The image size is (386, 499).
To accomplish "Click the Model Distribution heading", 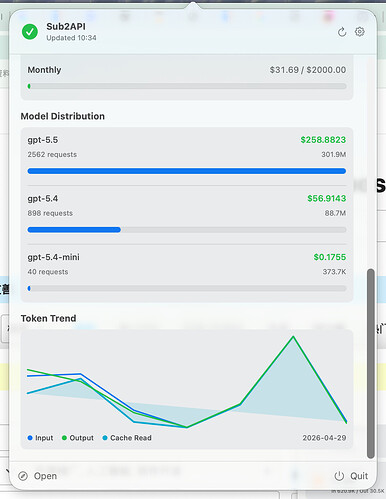I will [63, 116].
